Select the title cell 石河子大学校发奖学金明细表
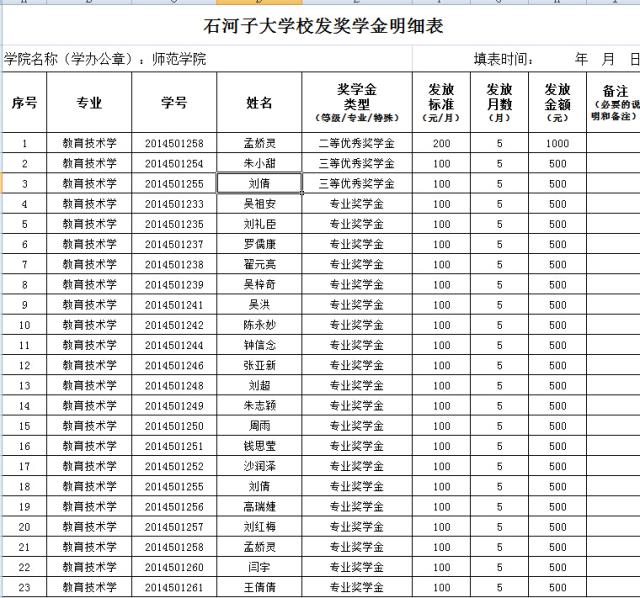640x598 pixels. pos(323,26)
